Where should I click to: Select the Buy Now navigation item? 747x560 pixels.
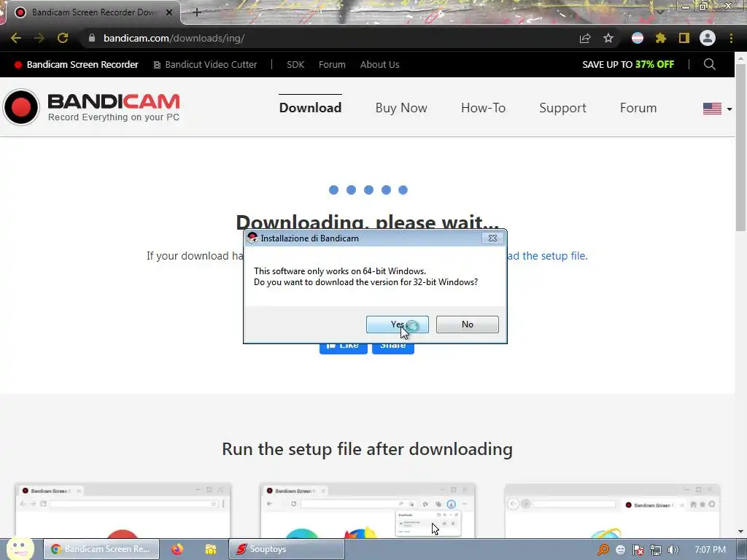(x=401, y=108)
